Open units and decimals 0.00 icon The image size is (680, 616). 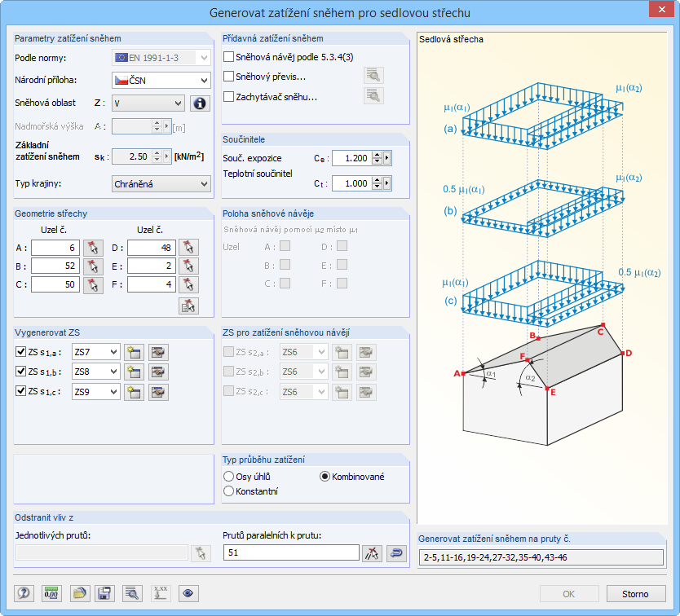pyautogui.click(x=51, y=593)
